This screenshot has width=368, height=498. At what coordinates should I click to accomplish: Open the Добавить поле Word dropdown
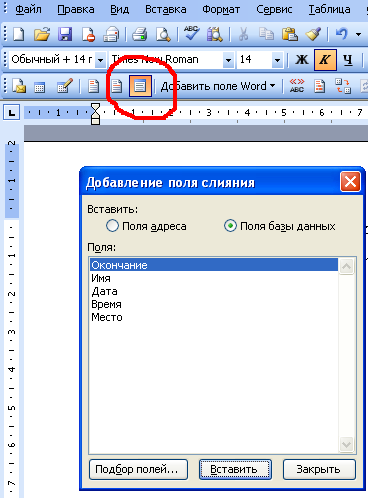(x=218, y=86)
